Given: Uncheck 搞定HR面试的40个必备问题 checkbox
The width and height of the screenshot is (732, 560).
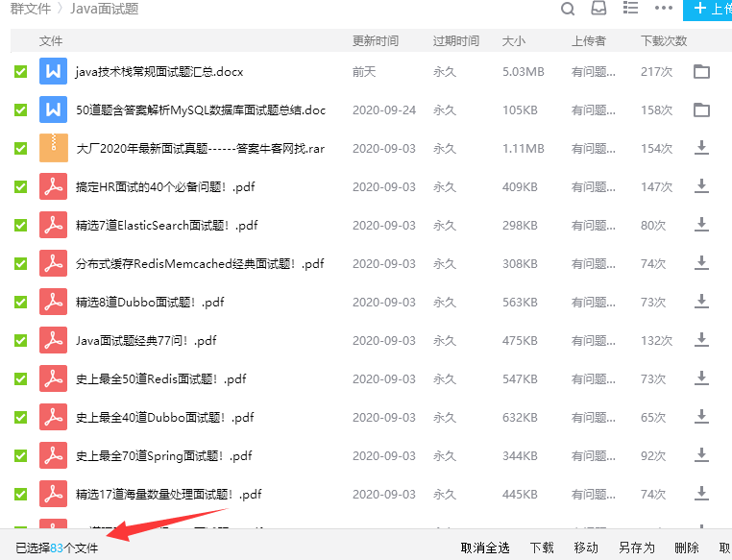Looking at the screenshot, I should tap(20, 186).
